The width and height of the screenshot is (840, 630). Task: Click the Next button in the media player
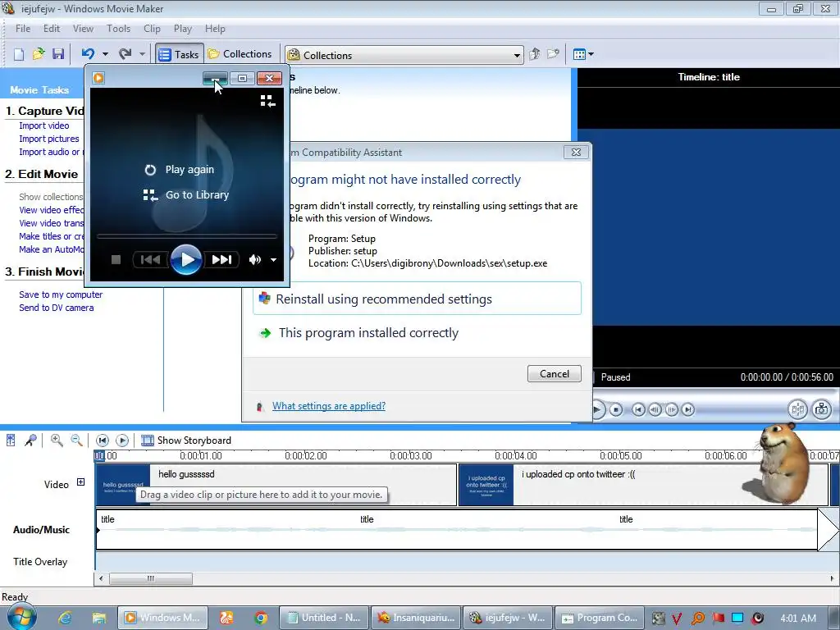click(x=221, y=260)
